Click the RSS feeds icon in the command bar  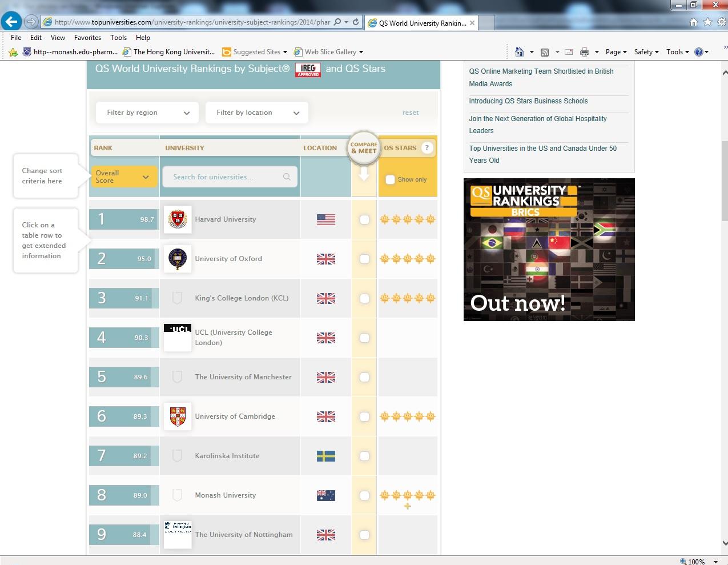coord(545,52)
